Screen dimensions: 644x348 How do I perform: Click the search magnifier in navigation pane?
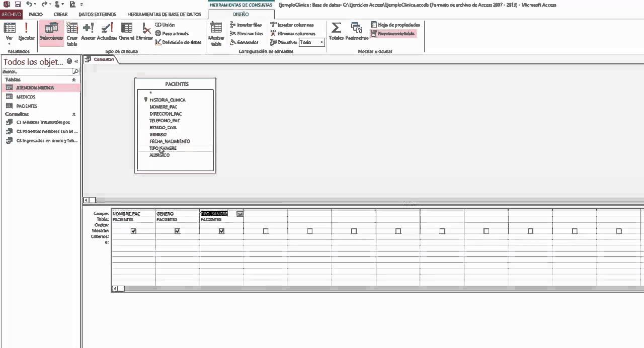(76, 71)
